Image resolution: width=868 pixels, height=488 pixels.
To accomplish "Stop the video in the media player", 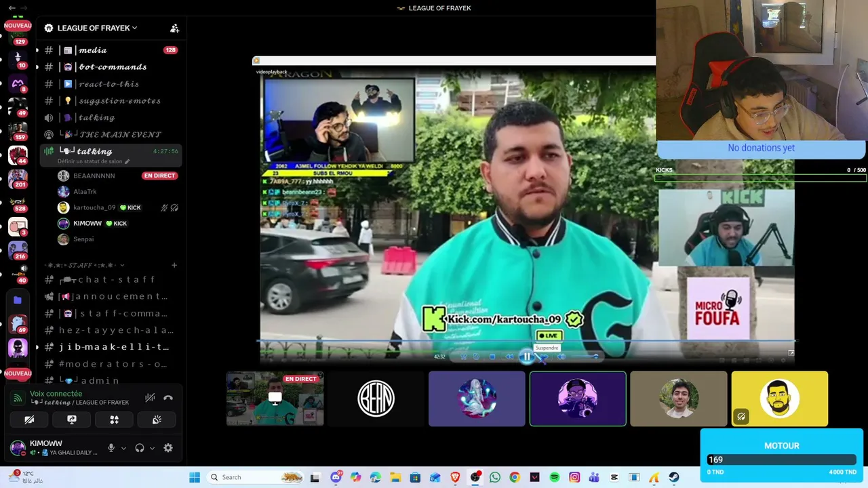I will pos(492,357).
